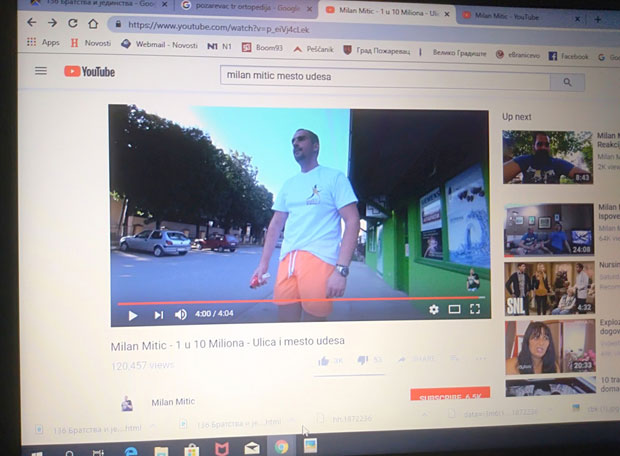Viewport: 620px width, 456px height.
Task: Mute the video volume speaker icon
Action: [x=181, y=314]
